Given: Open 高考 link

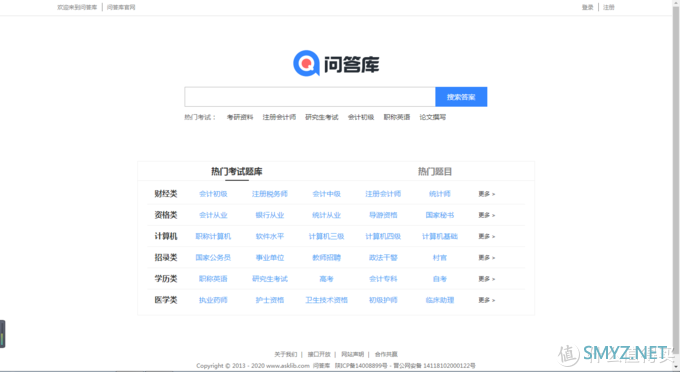Looking at the screenshot, I should [327, 279].
